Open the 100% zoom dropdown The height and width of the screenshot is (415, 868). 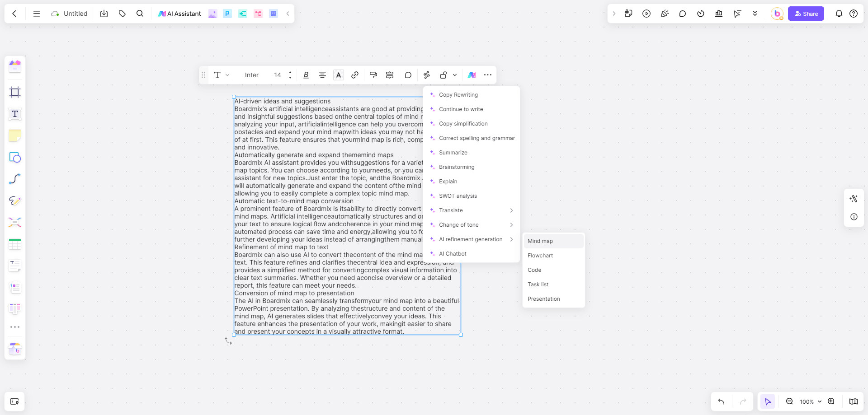pos(811,401)
